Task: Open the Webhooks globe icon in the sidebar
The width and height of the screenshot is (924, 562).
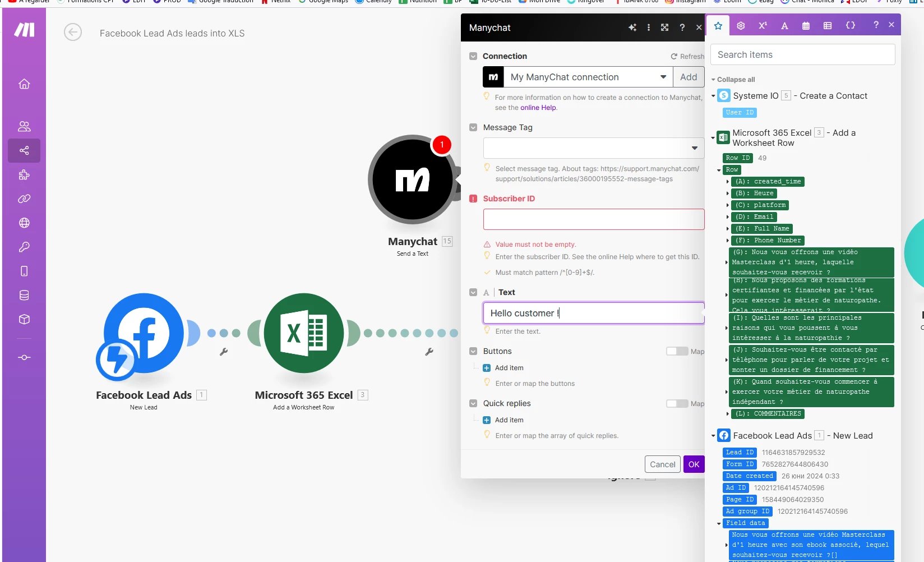Action: point(24,223)
